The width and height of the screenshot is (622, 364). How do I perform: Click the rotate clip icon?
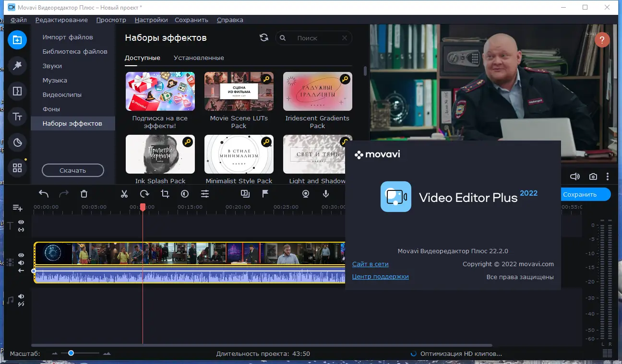(144, 194)
